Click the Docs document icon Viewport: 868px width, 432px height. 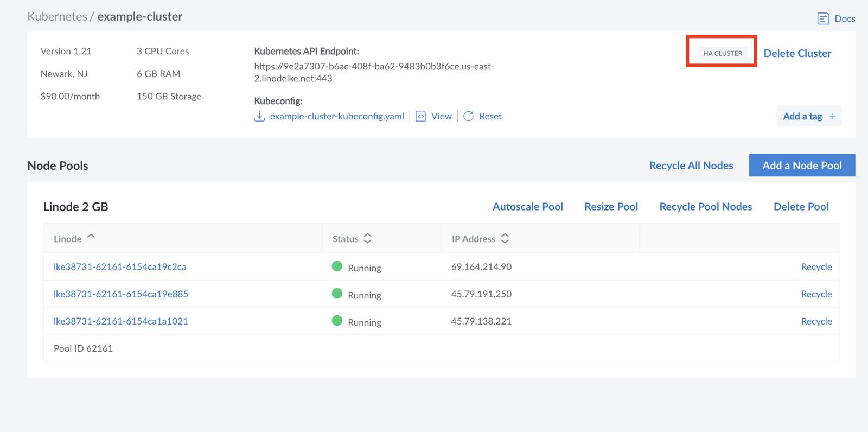tap(823, 19)
